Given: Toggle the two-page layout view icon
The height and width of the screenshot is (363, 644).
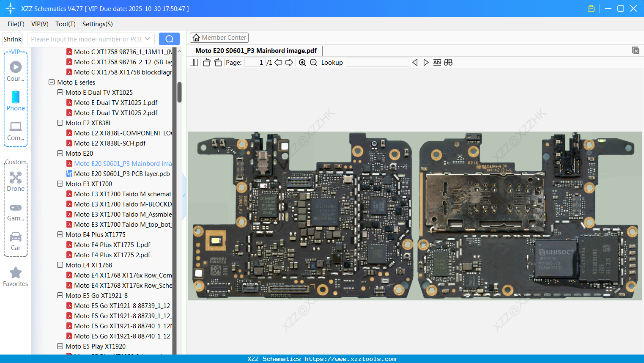Looking at the screenshot, I should [x=194, y=63].
